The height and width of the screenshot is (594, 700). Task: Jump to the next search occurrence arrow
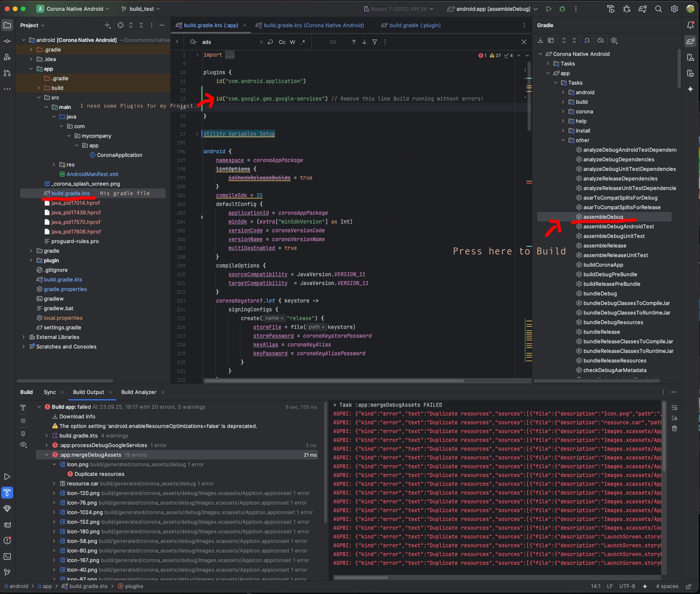(364, 42)
